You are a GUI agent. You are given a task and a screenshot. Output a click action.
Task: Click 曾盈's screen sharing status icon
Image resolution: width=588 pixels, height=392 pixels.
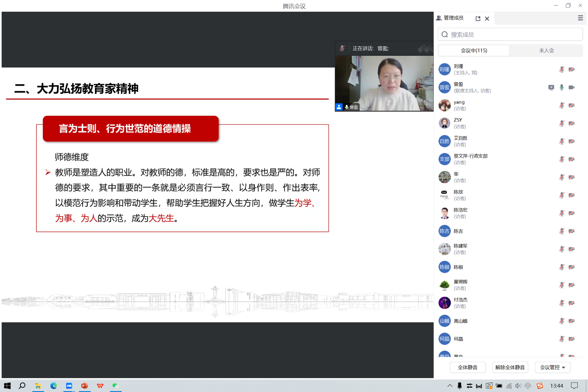pyautogui.click(x=551, y=88)
